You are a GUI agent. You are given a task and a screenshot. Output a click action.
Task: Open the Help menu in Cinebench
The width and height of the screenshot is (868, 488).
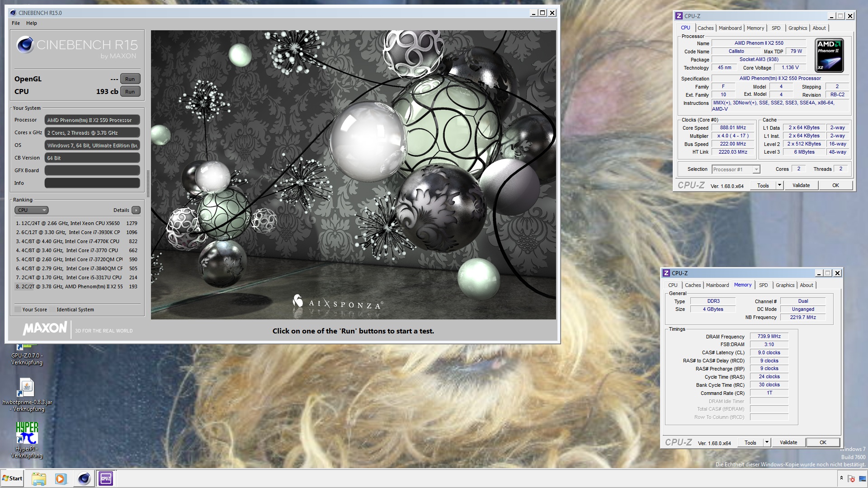[31, 23]
